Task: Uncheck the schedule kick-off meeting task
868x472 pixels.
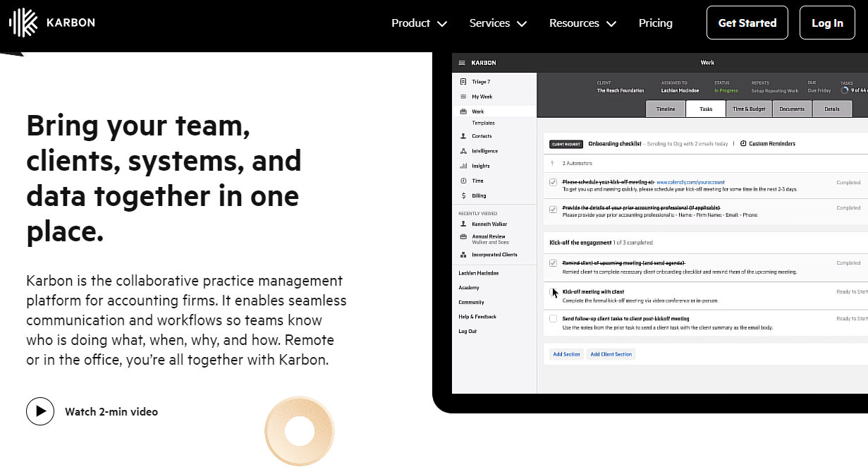Action: pyautogui.click(x=554, y=183)
